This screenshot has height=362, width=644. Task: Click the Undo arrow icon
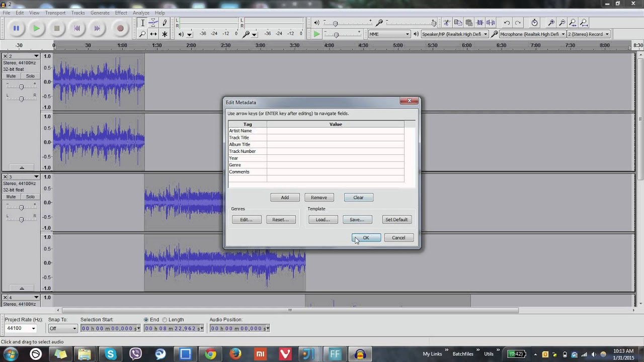click(x=507, y=23)
